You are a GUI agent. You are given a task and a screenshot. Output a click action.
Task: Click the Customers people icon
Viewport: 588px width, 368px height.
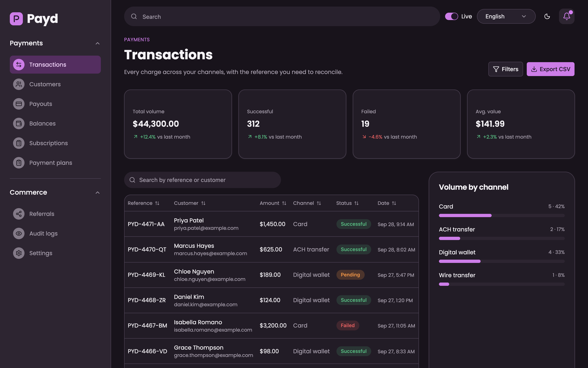(x=19, y=84)
